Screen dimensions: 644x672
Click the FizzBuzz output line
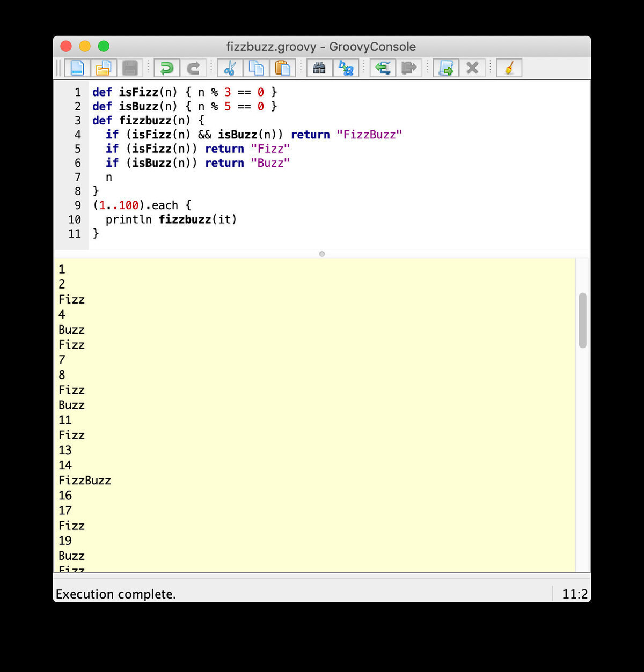(85, 481)
